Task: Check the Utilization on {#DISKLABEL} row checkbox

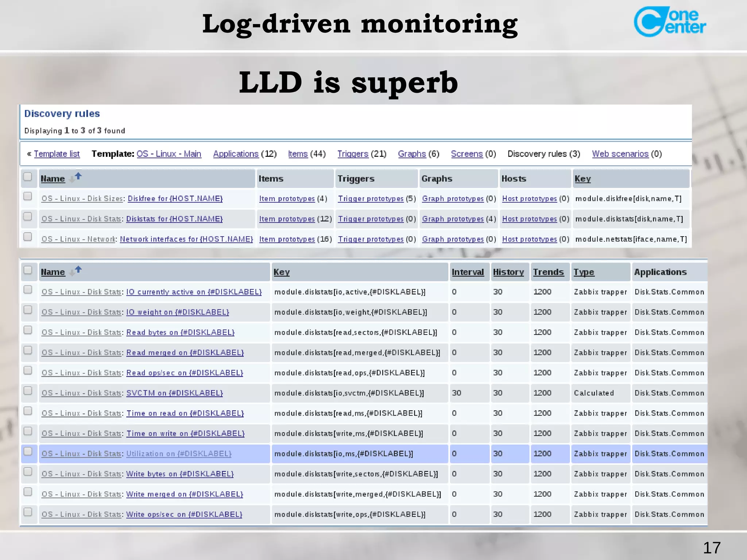Action: (x=28, y=451)
